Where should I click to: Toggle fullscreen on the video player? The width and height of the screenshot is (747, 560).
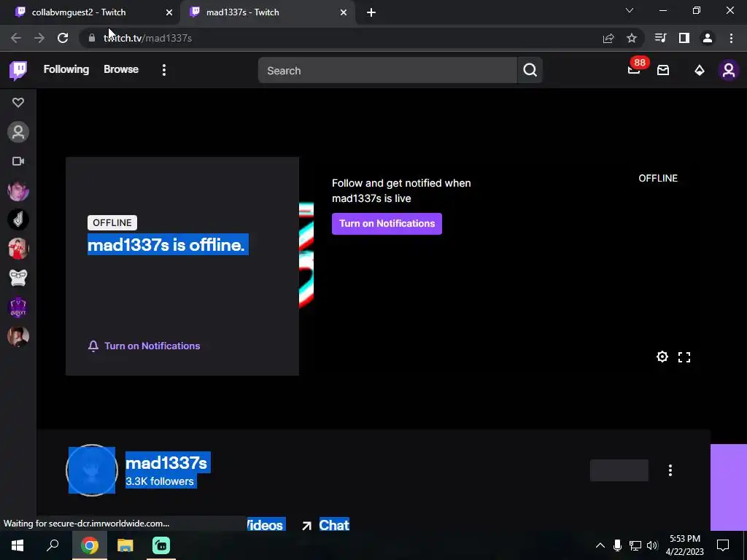tap(684, 357)
